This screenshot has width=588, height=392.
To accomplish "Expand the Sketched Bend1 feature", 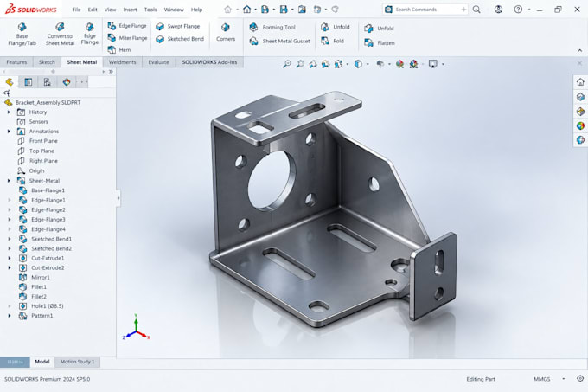I will tap(9, 239).
